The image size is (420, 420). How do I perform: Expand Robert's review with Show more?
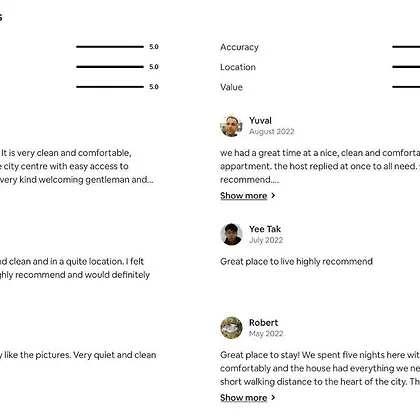243,398
